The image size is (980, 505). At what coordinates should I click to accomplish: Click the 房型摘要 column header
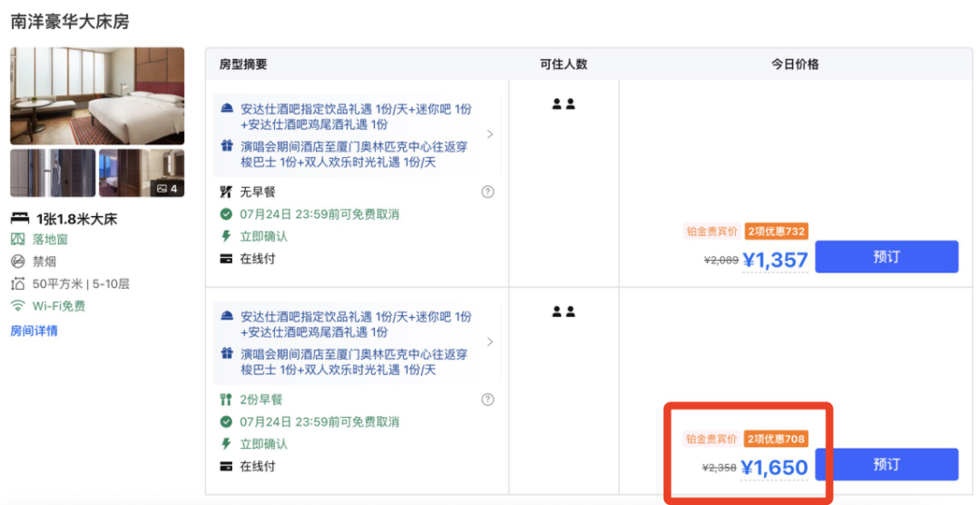(243, 64)
